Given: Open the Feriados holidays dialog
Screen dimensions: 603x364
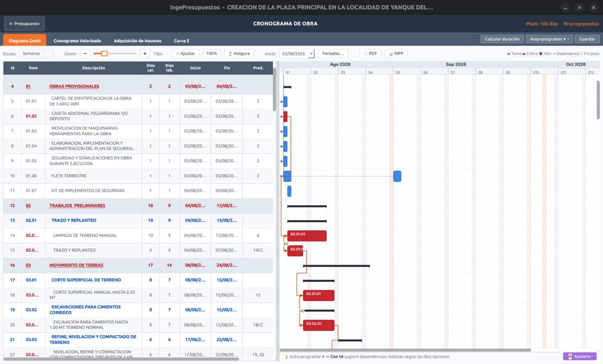Looking at the screenshot, I should [x=333, y=54].
